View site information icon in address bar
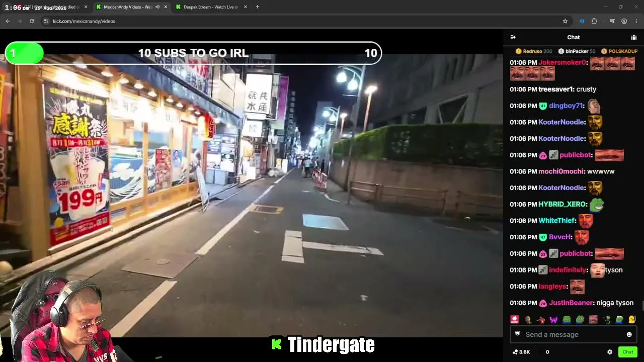The width and height of the screenshot is (644, 362). (46, 21)
